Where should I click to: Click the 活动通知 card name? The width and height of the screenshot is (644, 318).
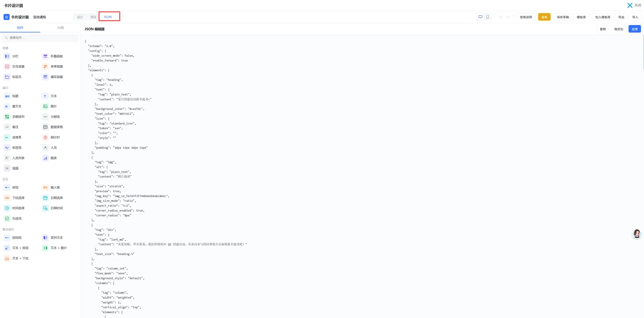tap(39, 17)
